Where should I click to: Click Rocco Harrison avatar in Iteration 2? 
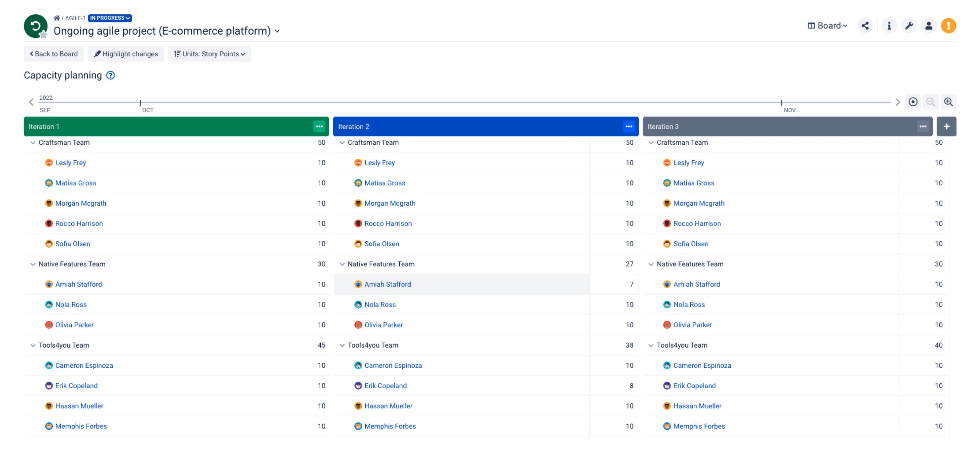click(358, 223)
